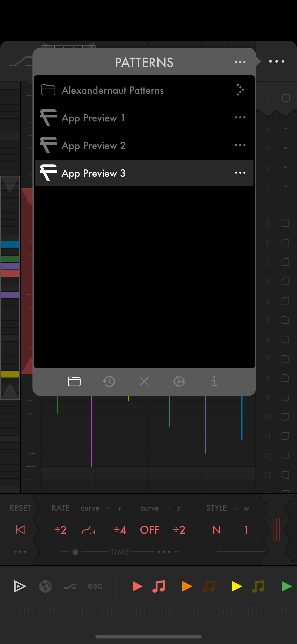
Task: Open the gear settings icon in Patterns
Action: pos(179,381)
